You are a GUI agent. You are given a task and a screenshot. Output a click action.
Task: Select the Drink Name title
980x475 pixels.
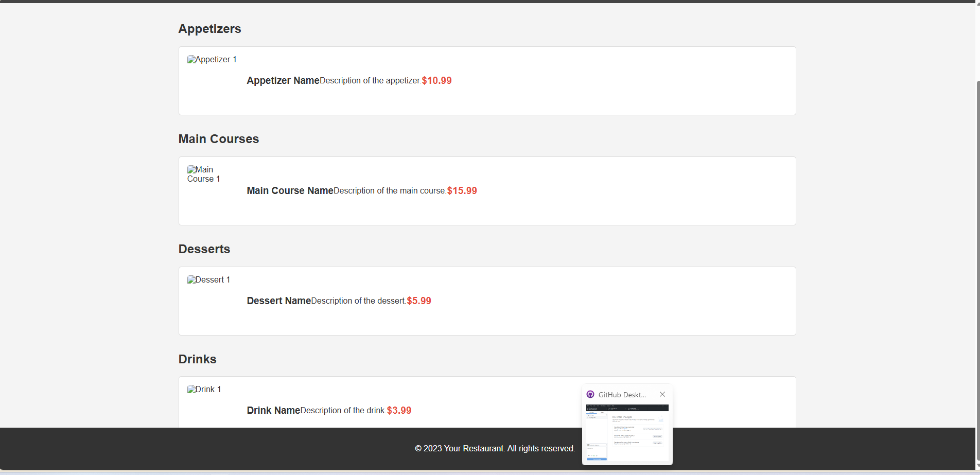click(273, 410)
